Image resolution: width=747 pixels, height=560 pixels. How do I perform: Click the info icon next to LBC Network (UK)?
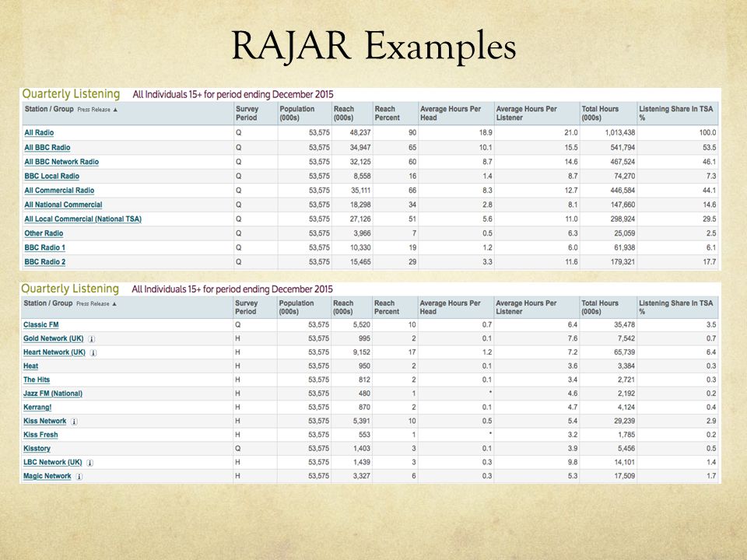click(x=90, y=463)
